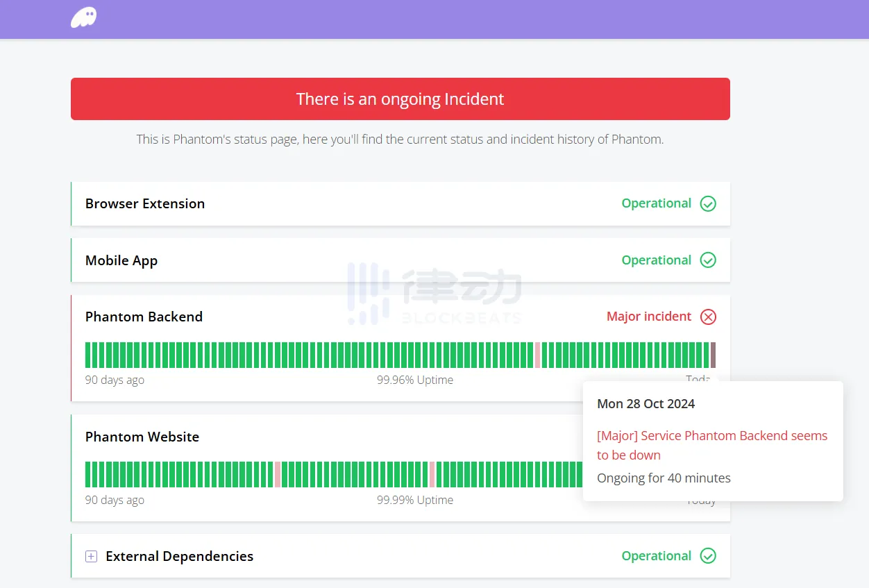Click the Major incident status label
This screenshot has height=588, width=869.
[x=649, y=317]
